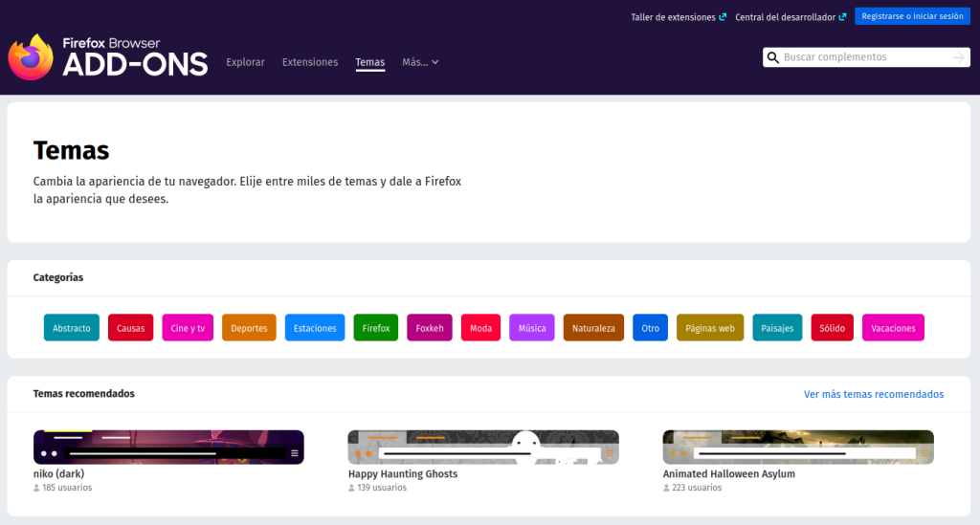Click the Temas recomendados header
This screenshot has width=980, height=525.
pos(84,394)
